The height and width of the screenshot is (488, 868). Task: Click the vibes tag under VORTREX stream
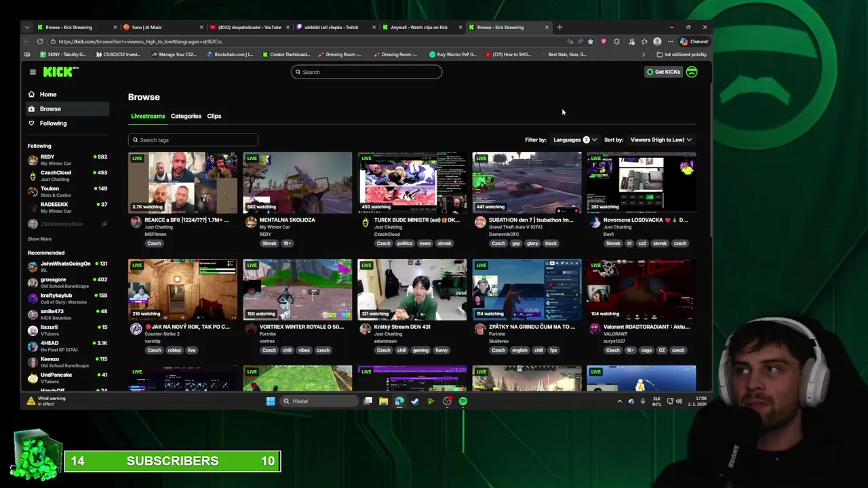(x=303, y=350)
